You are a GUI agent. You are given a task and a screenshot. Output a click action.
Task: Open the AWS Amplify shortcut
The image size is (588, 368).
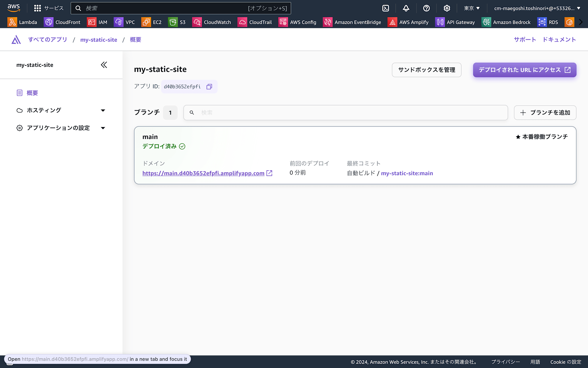408,22
